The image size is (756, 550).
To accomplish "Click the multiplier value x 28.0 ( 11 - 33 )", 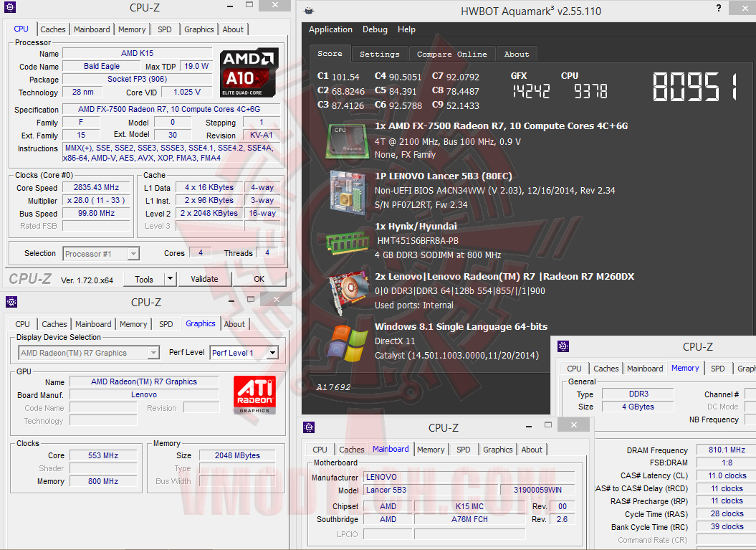I will [97, 200].
